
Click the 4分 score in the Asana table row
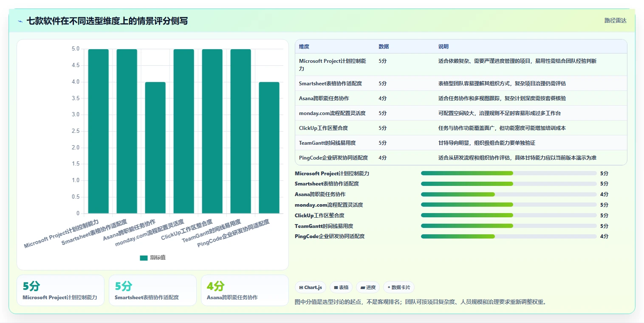(383, 98)
